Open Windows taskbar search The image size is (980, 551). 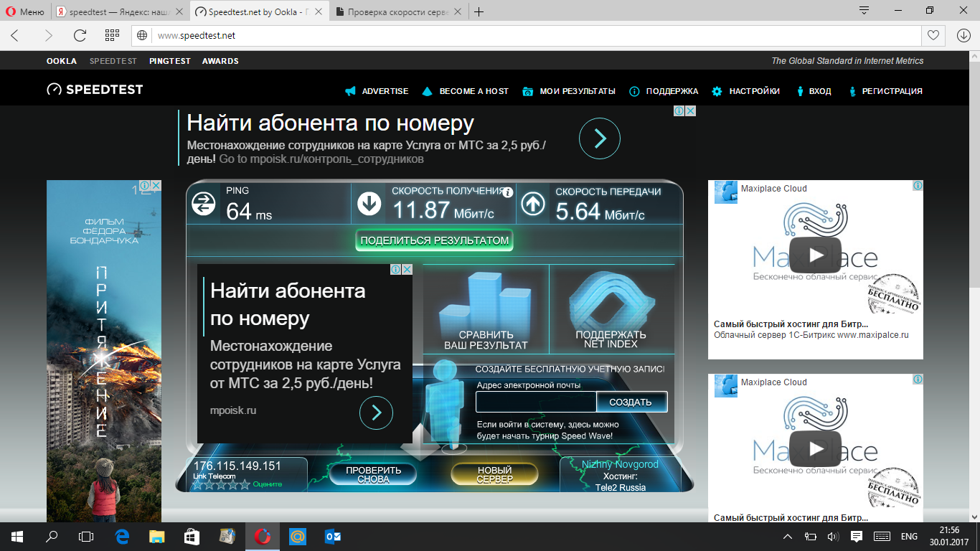tap(52, 536)
